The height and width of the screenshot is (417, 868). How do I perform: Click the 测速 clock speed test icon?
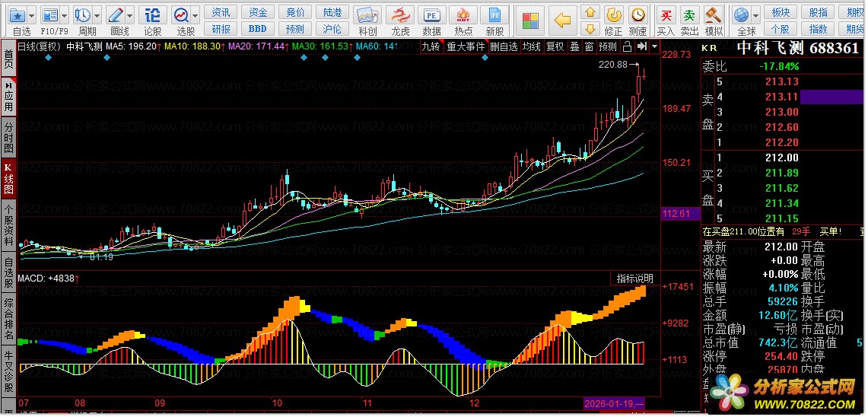click(637, 15)
